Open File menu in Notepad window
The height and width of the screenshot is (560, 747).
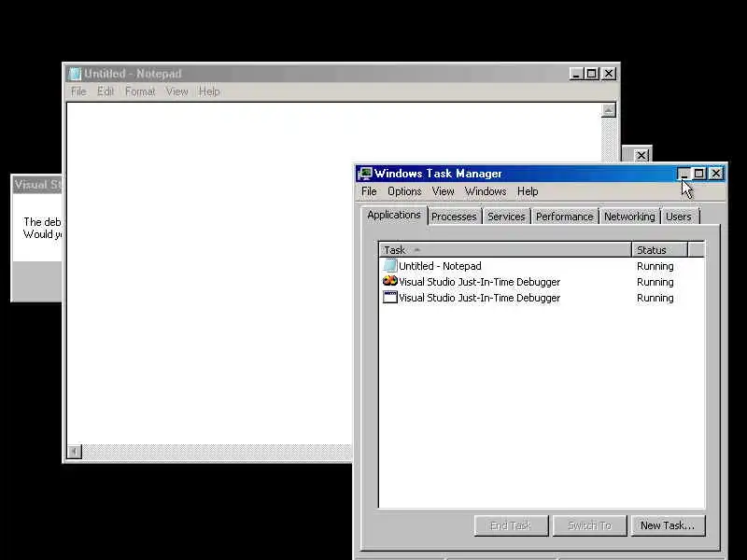(78, 91)
